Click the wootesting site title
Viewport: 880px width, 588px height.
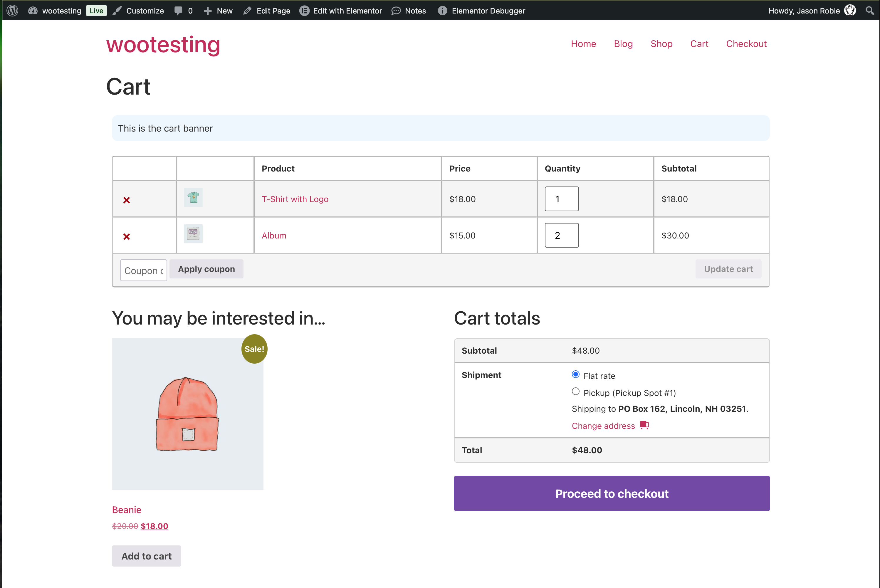pyautogui.click(x=163, y=45)
